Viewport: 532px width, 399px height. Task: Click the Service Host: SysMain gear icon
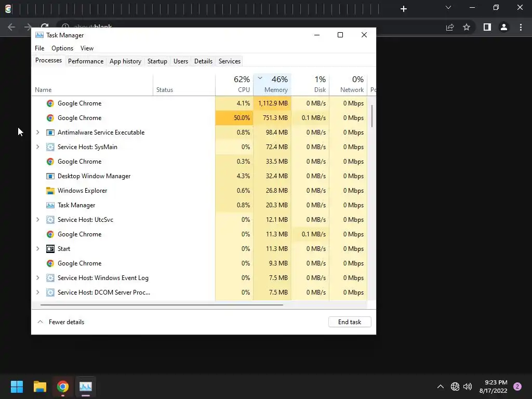(x=50, y=147)
